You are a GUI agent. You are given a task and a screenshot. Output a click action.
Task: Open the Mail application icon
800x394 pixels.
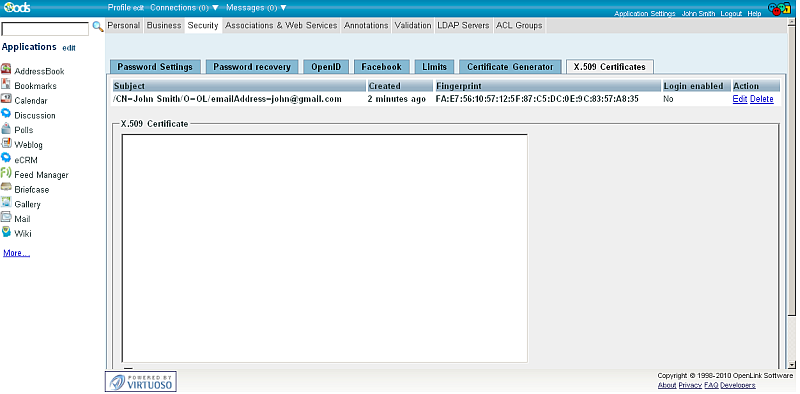6,217
